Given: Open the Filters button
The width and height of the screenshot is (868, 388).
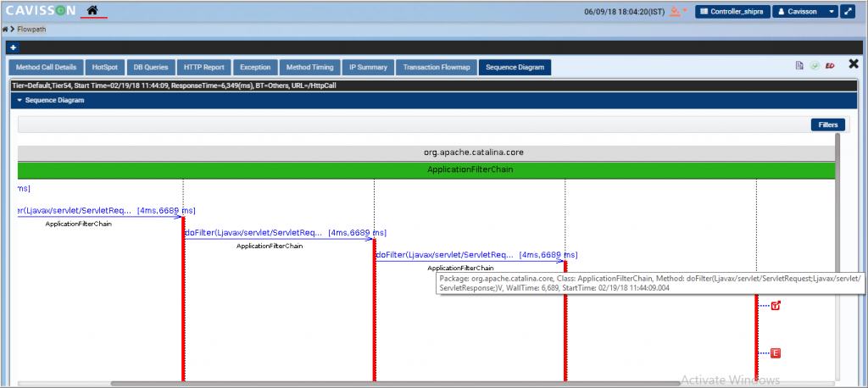Looking at the screenshot, I should 828,125.
